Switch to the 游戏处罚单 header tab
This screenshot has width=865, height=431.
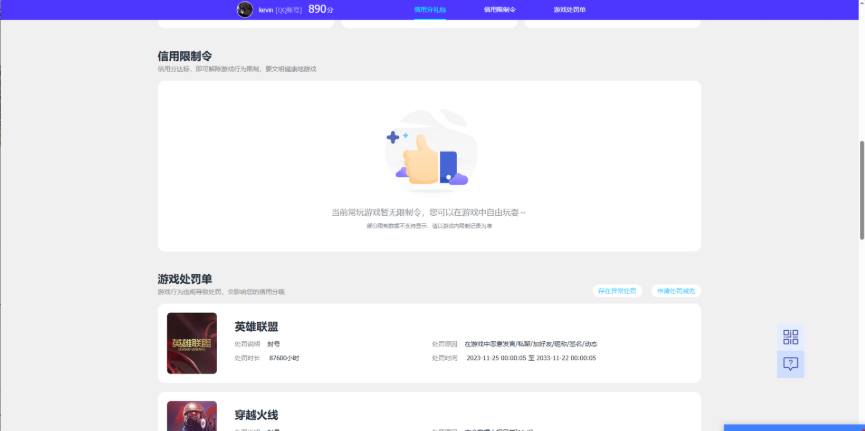570,9
